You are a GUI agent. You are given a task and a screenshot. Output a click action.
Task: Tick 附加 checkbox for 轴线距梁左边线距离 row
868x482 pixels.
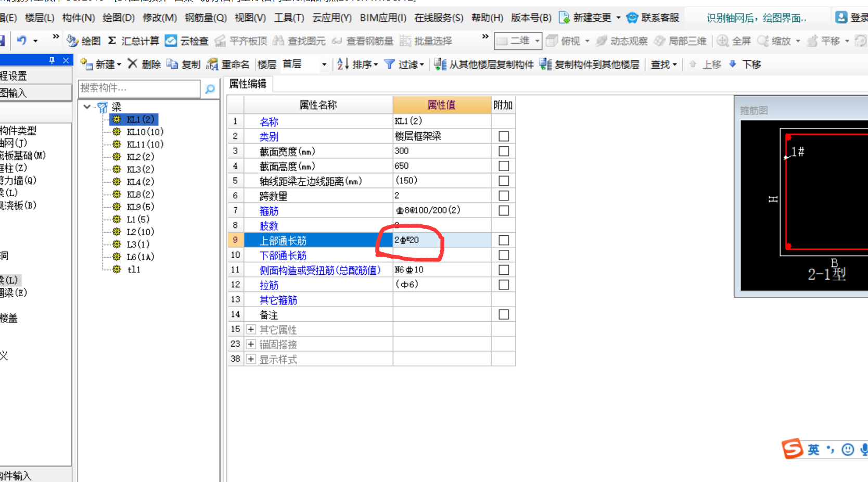(503, 181)
